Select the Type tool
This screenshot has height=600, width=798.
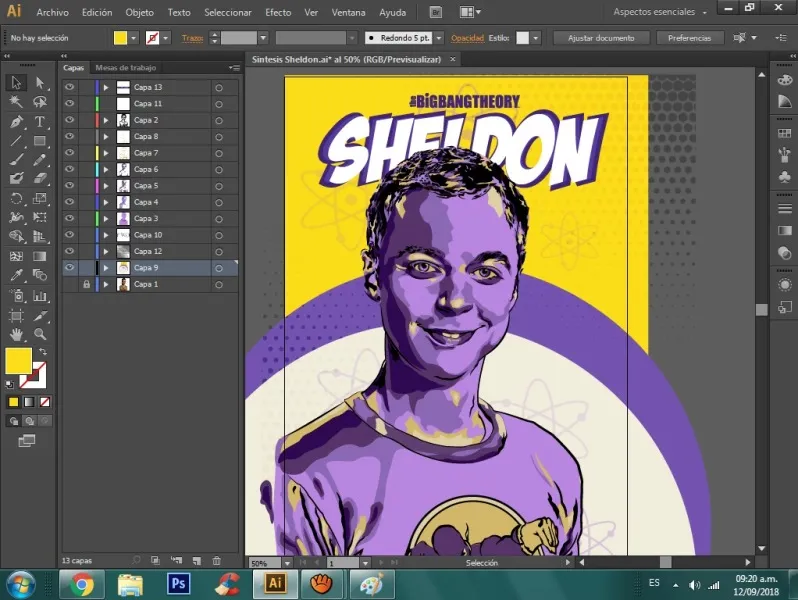40,121
